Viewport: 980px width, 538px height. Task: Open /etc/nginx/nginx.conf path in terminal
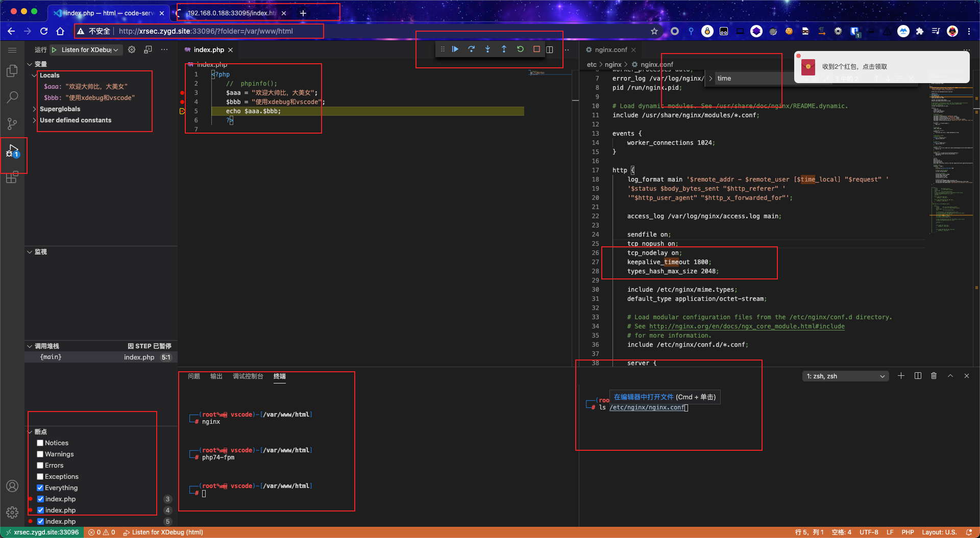click(x=647, y=407)
